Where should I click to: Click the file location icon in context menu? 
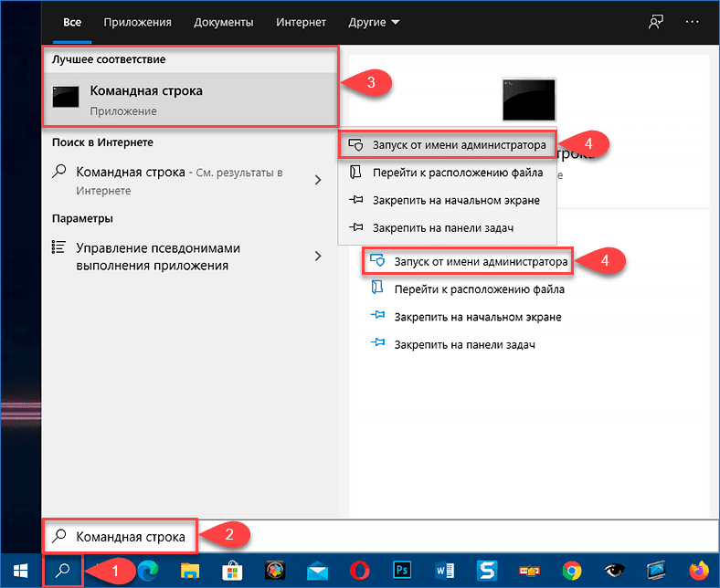click(x=355, y=173)
